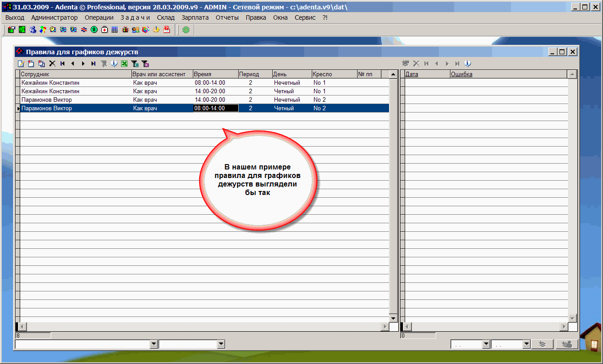This screenshot has width=603, height=364.
Task: Open the Зарплата menu
Action: pyautogui.click(x=195, y=17)
